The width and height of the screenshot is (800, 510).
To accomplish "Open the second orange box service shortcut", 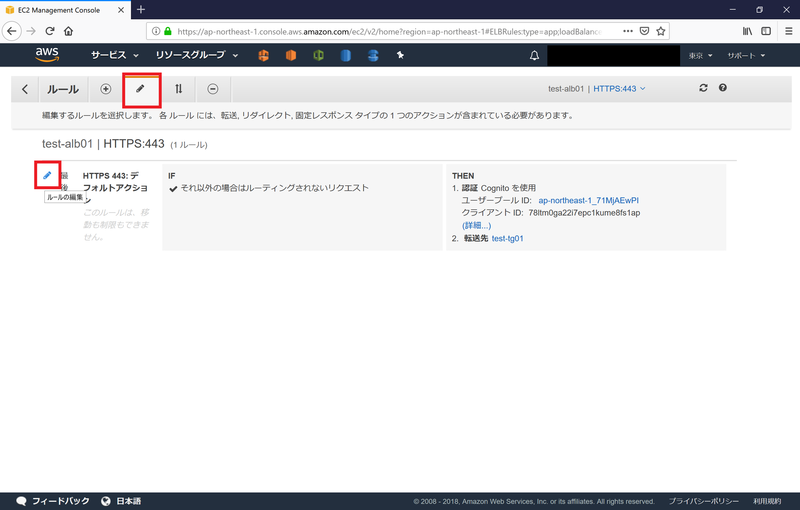I will point(291,55).
